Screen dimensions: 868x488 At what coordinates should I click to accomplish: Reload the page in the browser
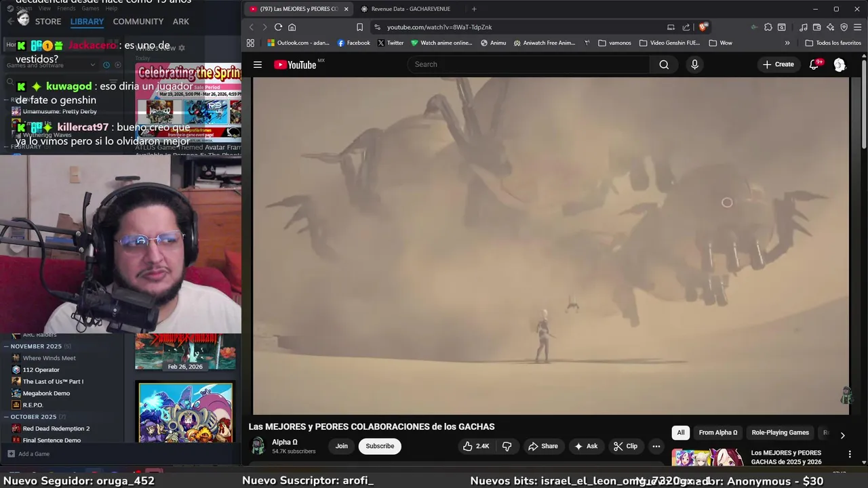pos(278,27)
